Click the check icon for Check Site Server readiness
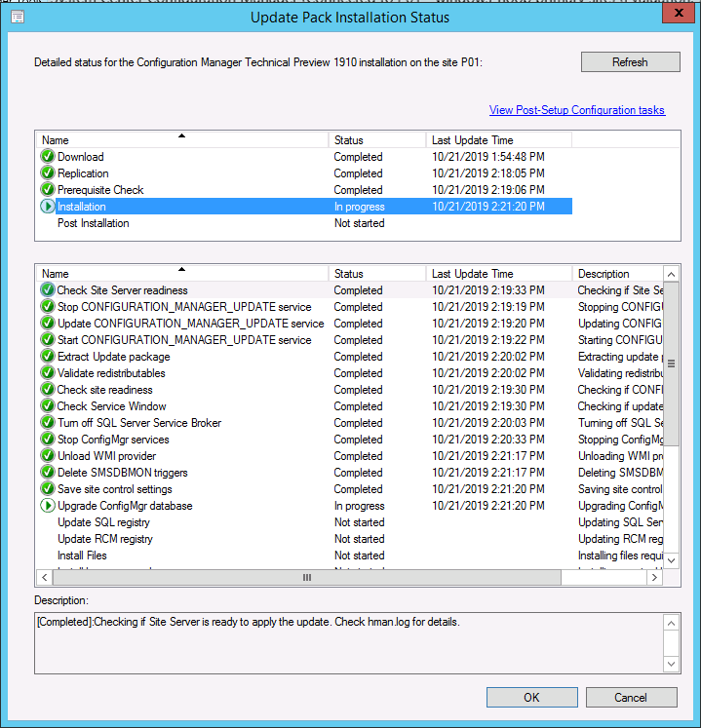701x728 pixels. 48,290
